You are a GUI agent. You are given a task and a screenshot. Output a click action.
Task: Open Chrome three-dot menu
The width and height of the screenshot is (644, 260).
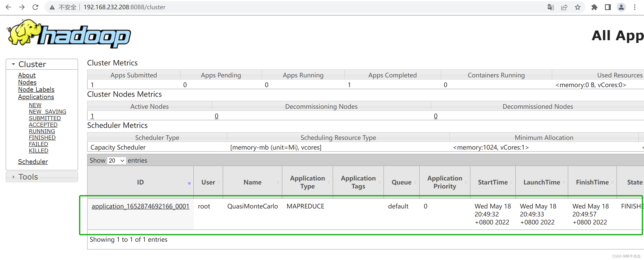coord(635,7)
